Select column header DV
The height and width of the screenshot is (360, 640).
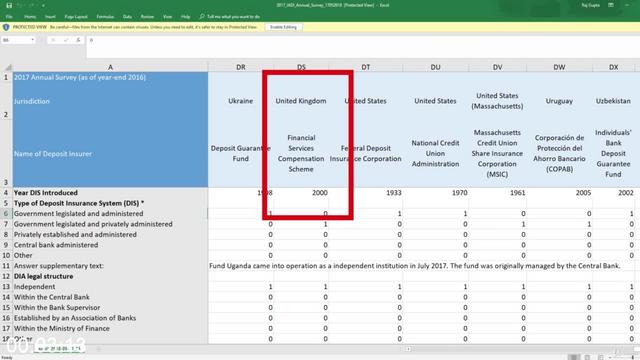coord(497,67)
